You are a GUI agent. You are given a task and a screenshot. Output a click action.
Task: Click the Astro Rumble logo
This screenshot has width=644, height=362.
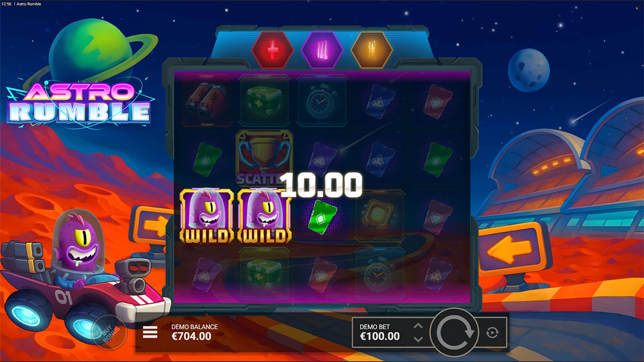(x=80, y=102)
